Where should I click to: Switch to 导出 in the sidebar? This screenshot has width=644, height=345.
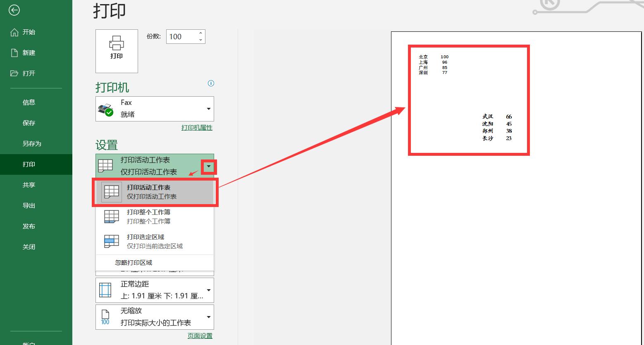[x=29, y=205]
